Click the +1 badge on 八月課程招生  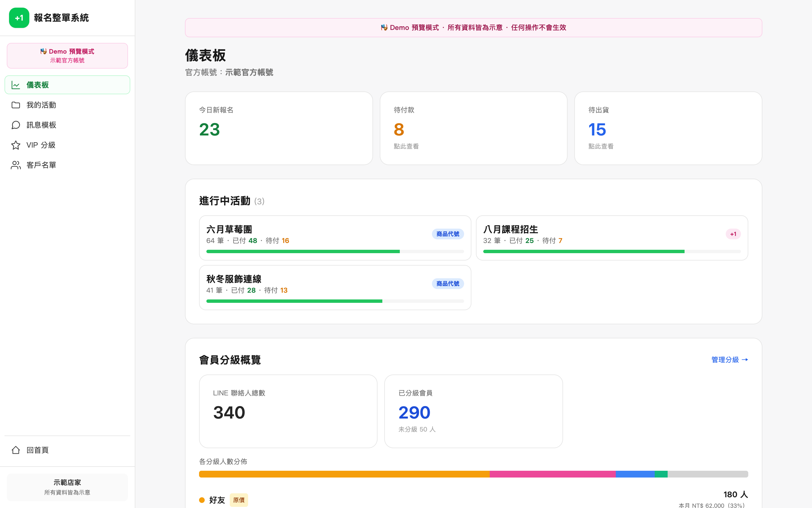(x=733, y=234)
